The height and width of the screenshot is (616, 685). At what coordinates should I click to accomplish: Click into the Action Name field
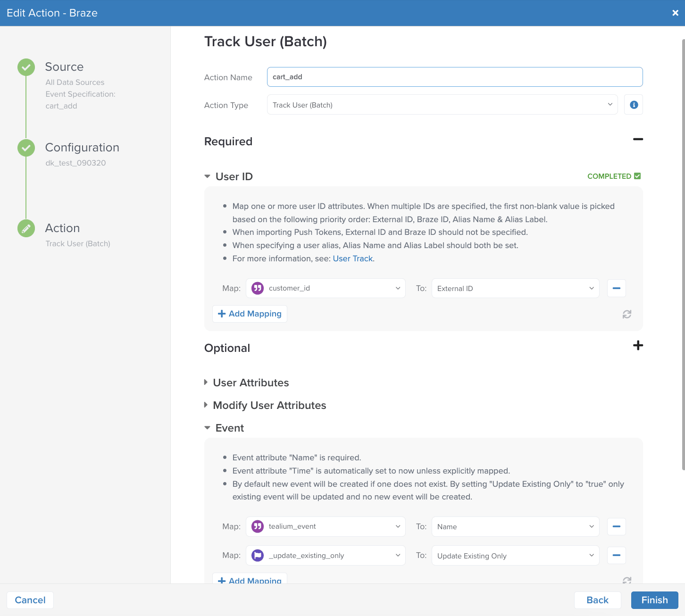[454, 77]
